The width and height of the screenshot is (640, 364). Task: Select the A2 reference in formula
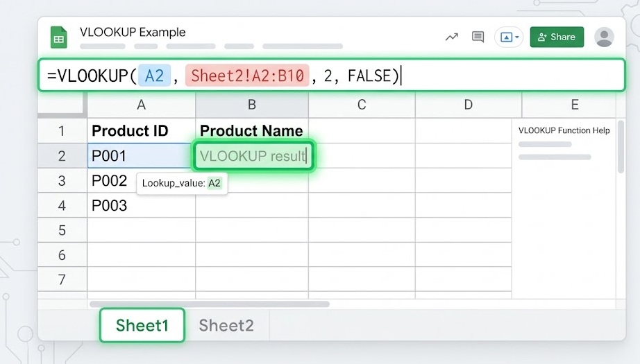[x=154, y=76]
